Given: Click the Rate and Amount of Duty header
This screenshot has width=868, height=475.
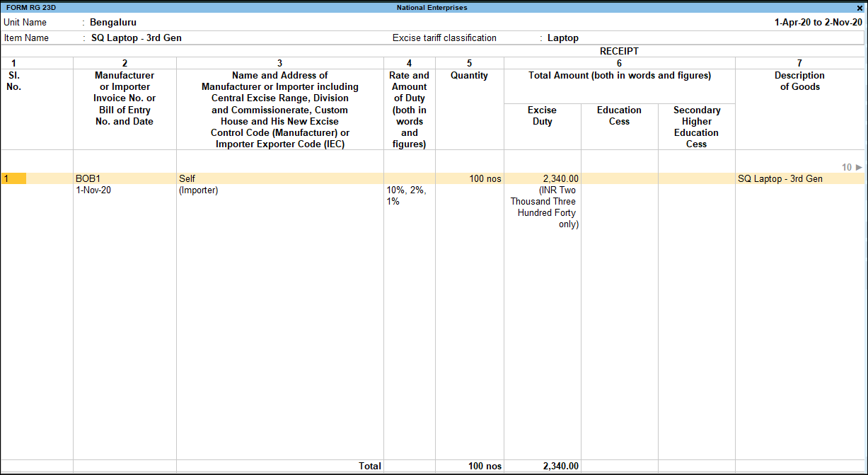Looking at the screenshot, I should pyautogui.click(x=410, y=110).
